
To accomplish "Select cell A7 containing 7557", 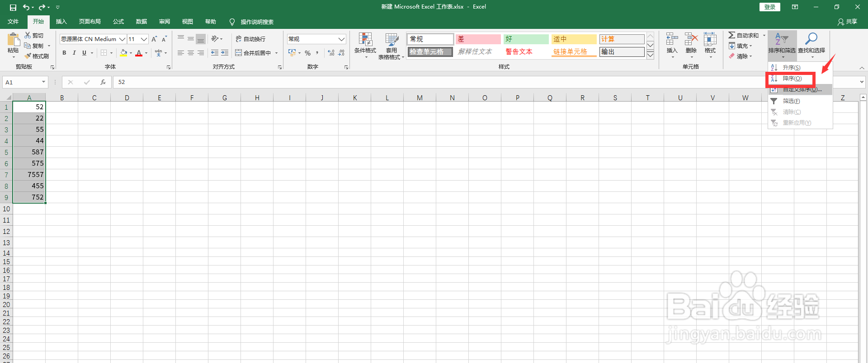I will [29, 175].
